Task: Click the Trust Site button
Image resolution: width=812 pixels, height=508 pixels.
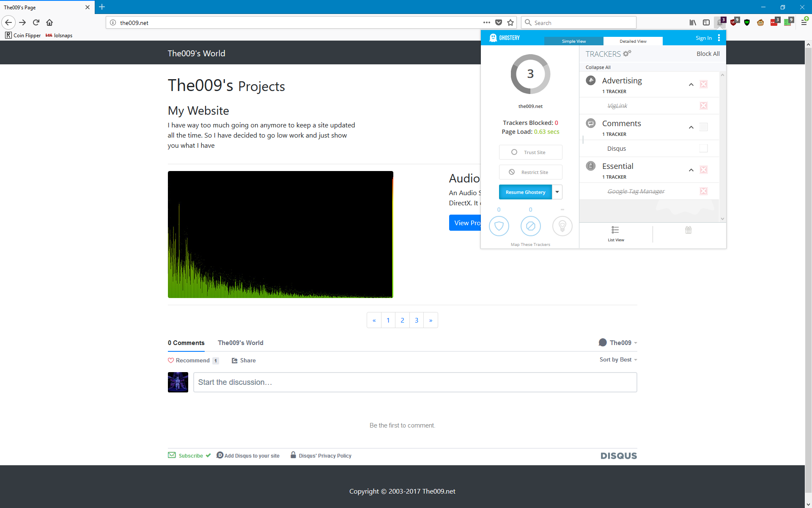Action: (530, 152)
